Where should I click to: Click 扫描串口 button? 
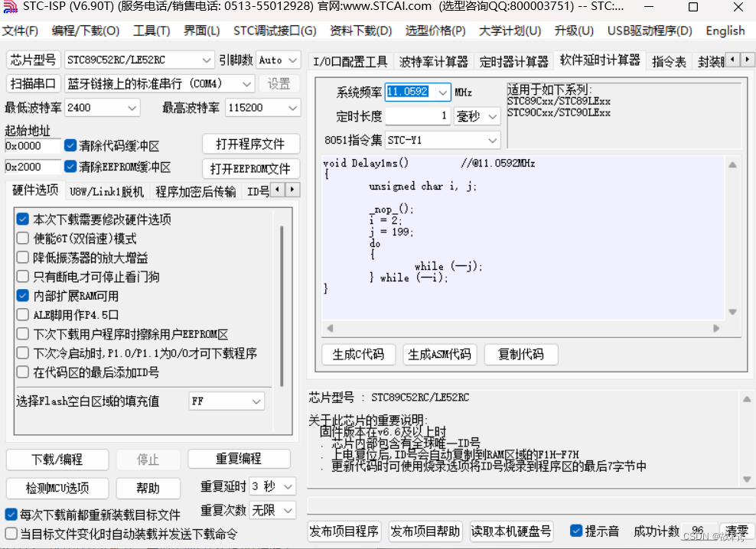point(33,84)
